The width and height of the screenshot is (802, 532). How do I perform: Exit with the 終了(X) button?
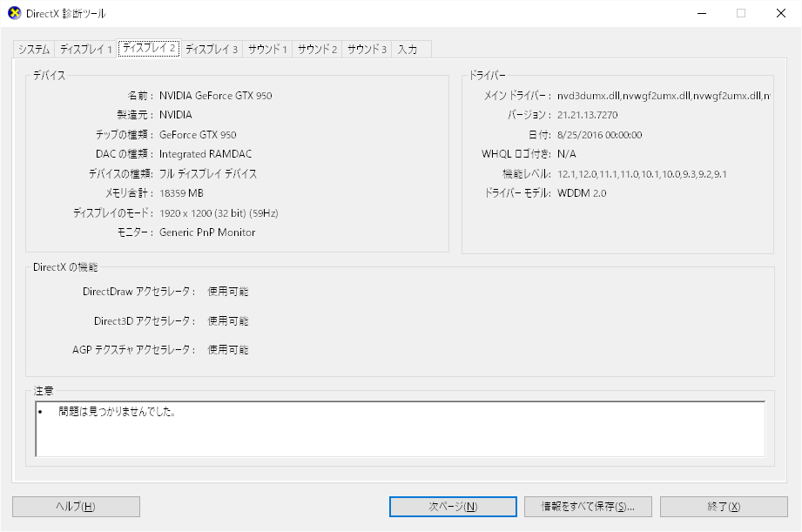[724, 507]
